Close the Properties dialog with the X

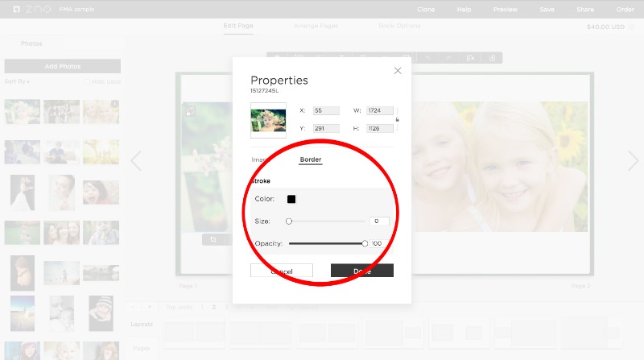point(398,71)
